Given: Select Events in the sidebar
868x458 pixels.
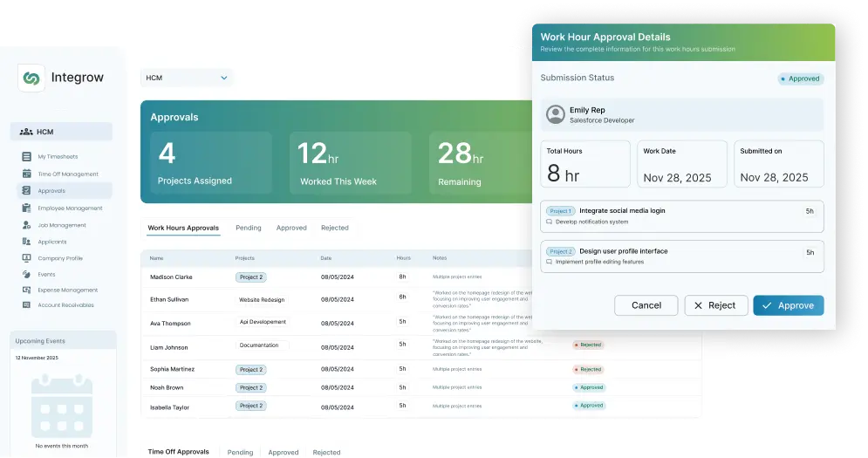Looking at the screenshot, I should click(x=45, y=274).
